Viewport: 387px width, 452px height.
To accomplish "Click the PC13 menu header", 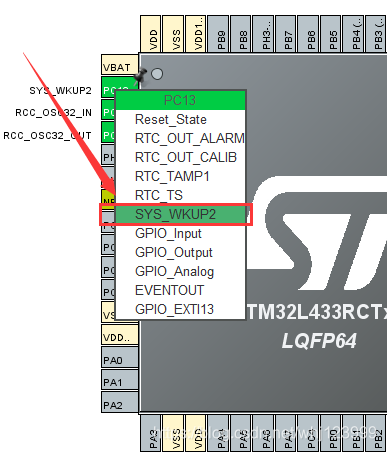I will 180,100.
